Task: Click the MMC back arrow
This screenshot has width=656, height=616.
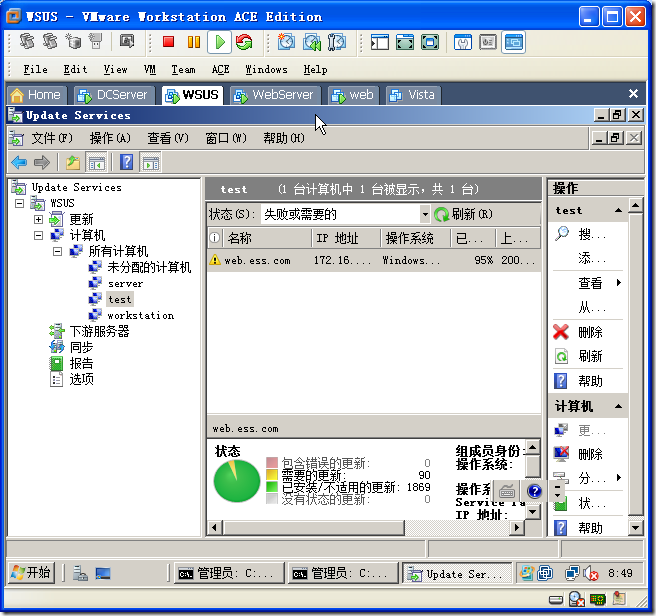Action: pos(19,162)
